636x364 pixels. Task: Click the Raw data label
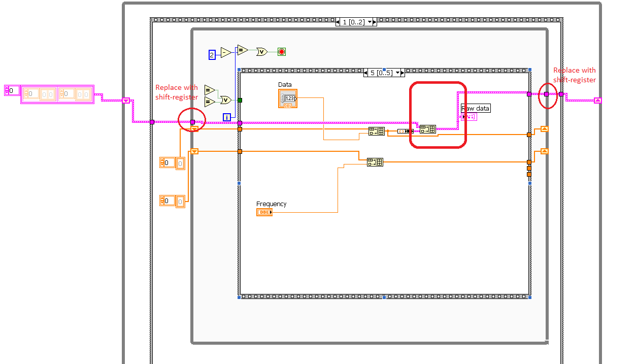476,108
